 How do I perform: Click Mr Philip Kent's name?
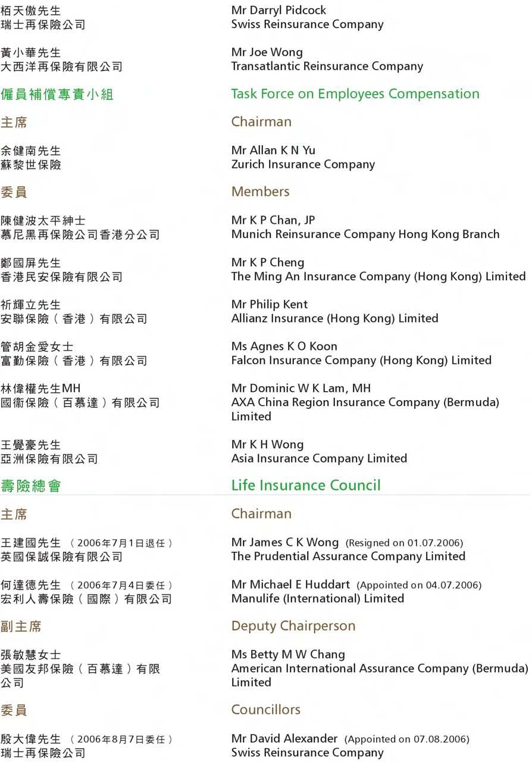270,305
